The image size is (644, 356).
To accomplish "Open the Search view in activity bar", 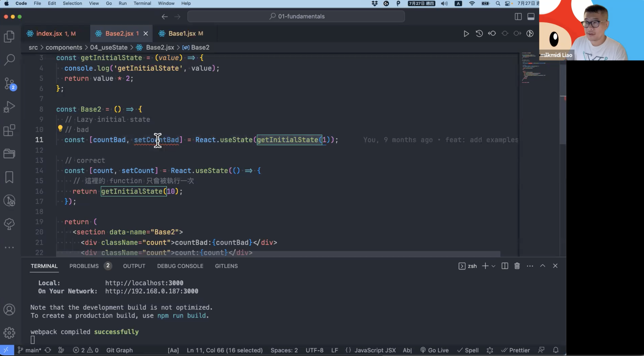I will (x=9, y=60).
